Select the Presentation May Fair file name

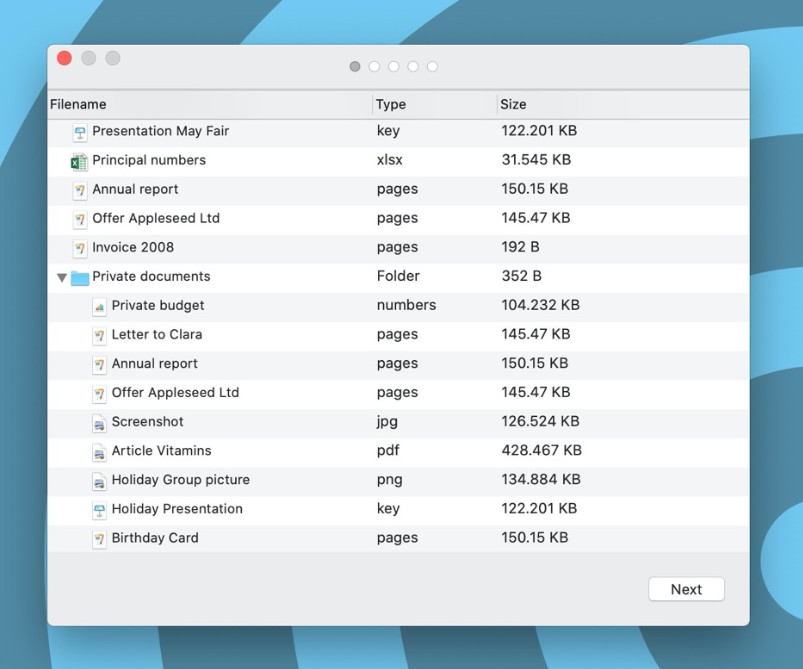click(160, 131)
